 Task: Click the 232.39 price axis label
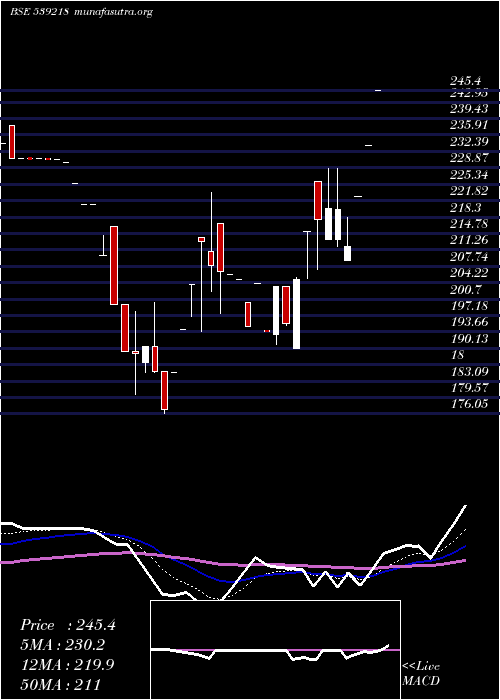tap(469, 142)
